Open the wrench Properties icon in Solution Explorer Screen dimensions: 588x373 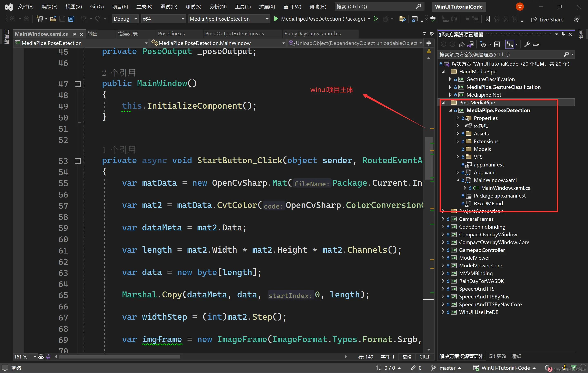(x=527, y=44)
